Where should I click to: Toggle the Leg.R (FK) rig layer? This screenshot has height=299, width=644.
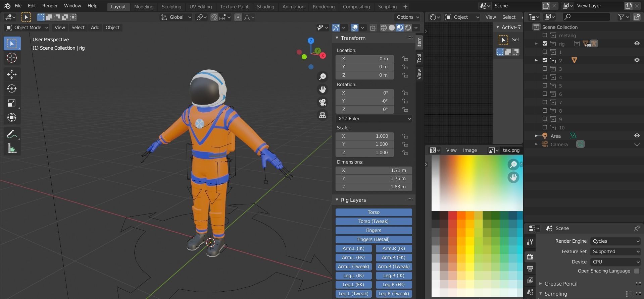tap(394, 285)
